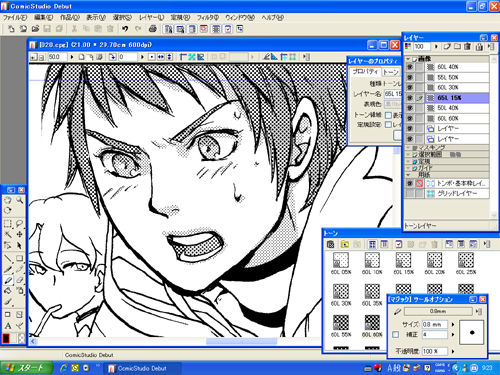Switch to the tone tab in properties
The image size is (500, 375).
pyautogui.click(x=390, y=72)
